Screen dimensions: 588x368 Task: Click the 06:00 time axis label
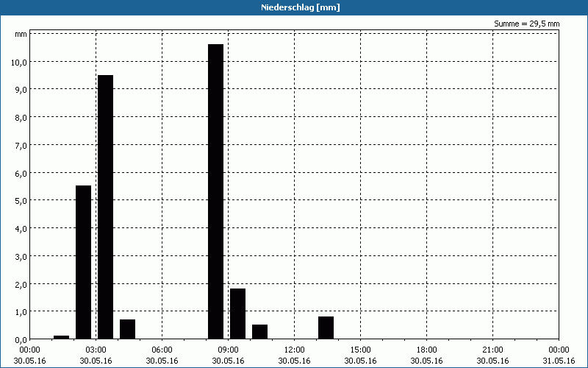(162, 350)
